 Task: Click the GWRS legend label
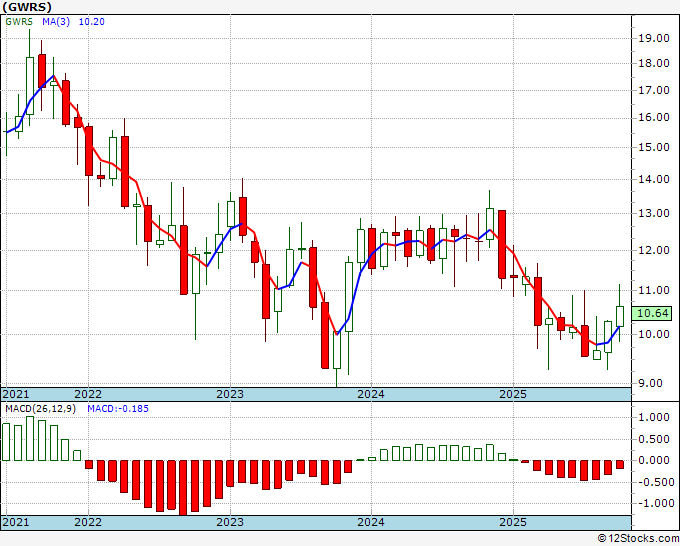coord(19,22)
